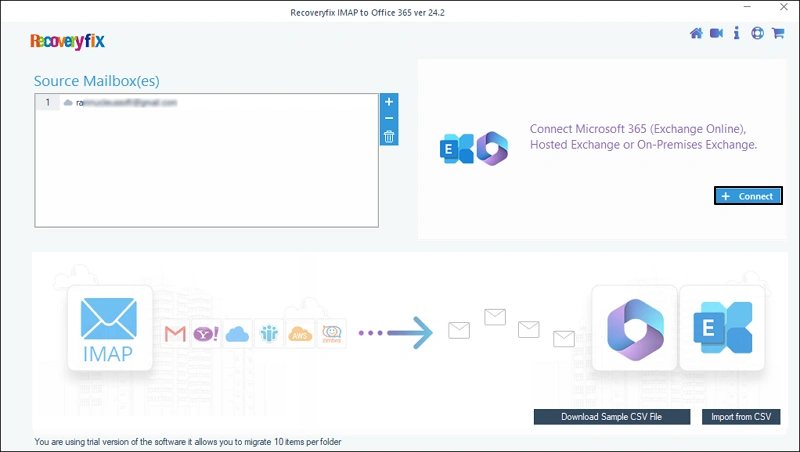800x452 pixels.
Task: Click the large Microsoft 365 tile
Action: (635, 329)
